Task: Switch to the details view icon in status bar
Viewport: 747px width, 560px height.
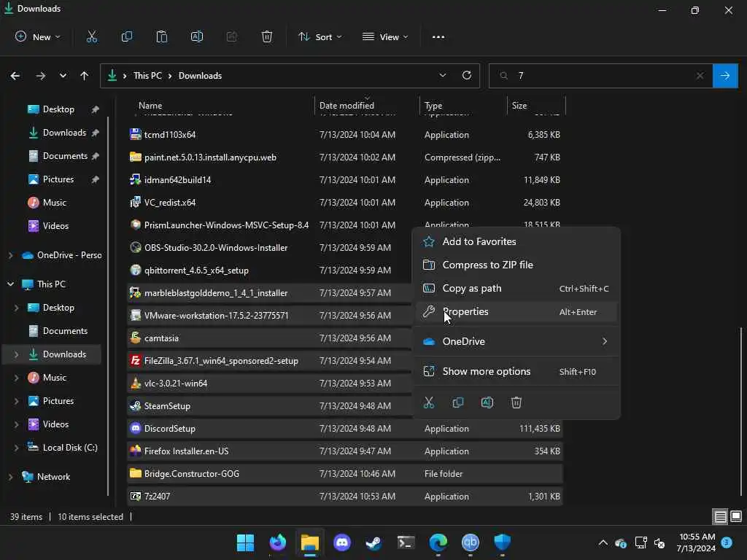Action: pos(720,517)
